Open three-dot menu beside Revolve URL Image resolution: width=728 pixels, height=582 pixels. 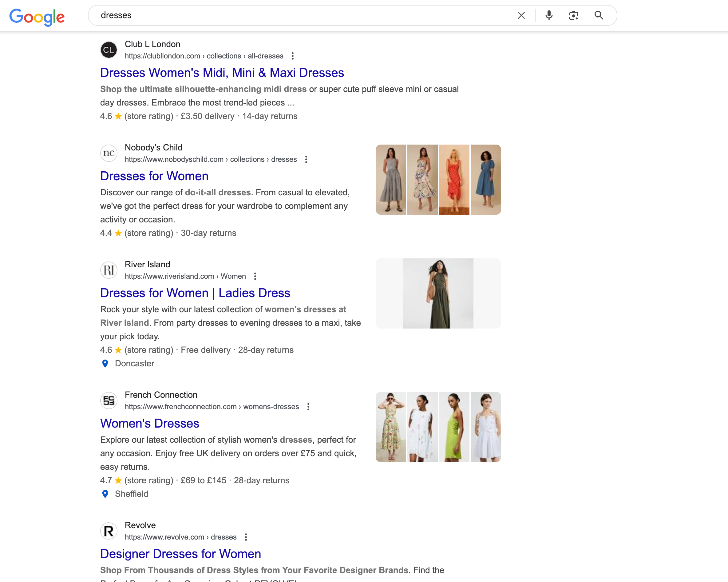(246, 537)
